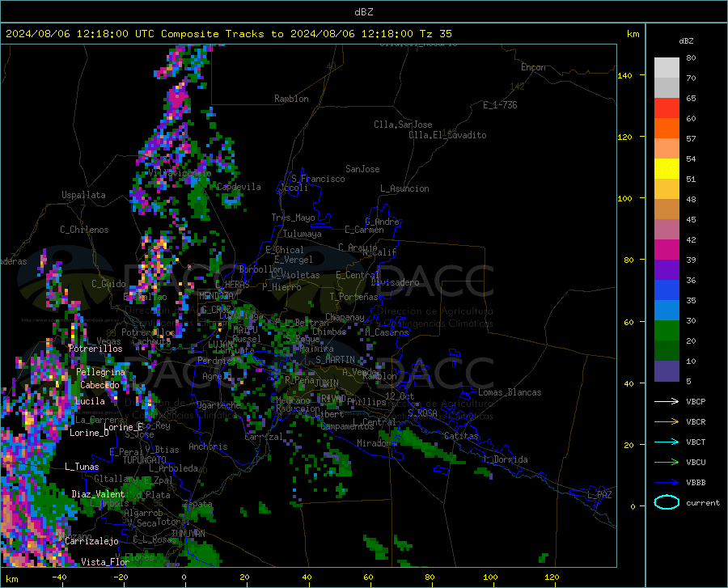The image size is (728, 588).
Task: Click the 'Carrizalejo' map label
Action: pyautogui.click(x=91, y=541)
